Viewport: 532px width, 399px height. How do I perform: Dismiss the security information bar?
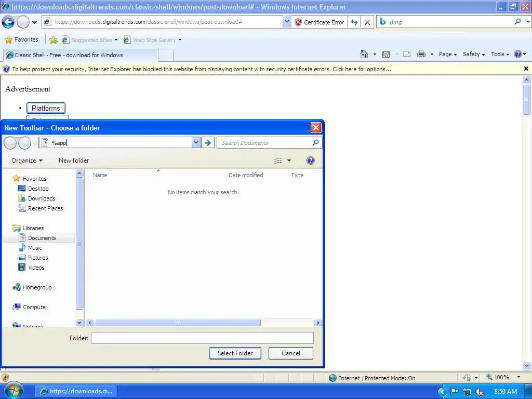point(526,69)
